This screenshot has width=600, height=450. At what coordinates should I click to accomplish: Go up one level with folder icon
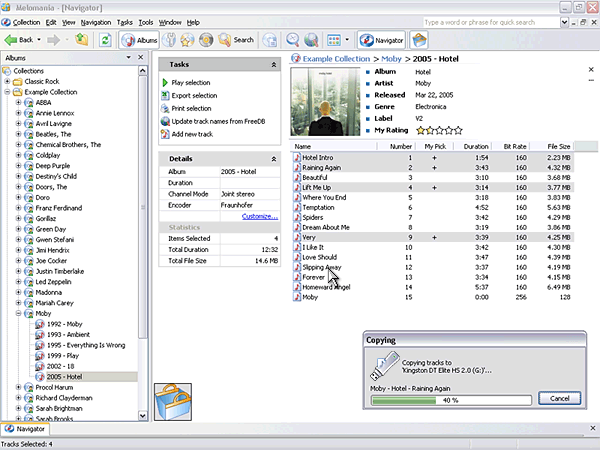82,39
